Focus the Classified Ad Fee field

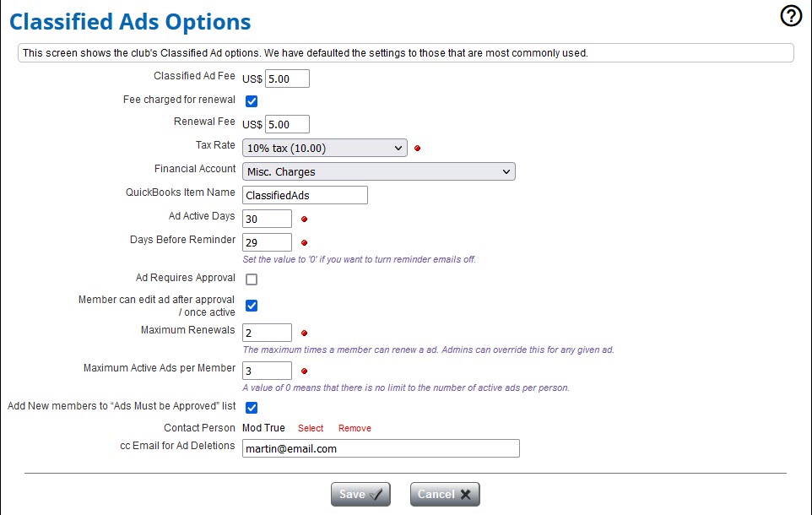tap(287, 79)
